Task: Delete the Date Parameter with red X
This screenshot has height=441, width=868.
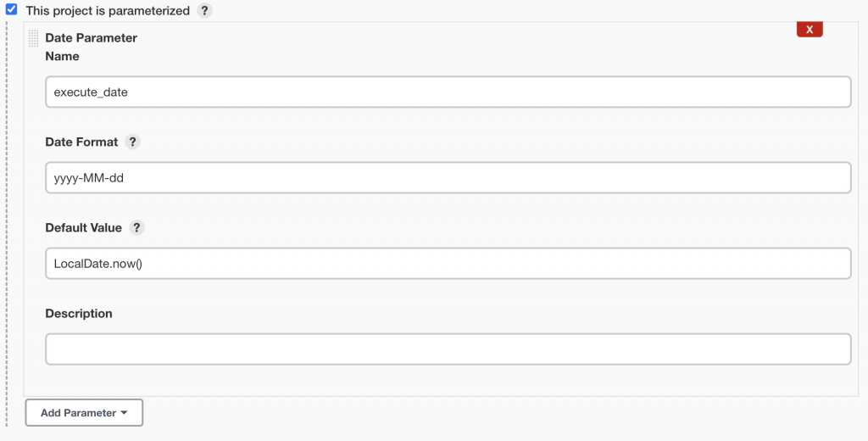Action: [810, 30]
